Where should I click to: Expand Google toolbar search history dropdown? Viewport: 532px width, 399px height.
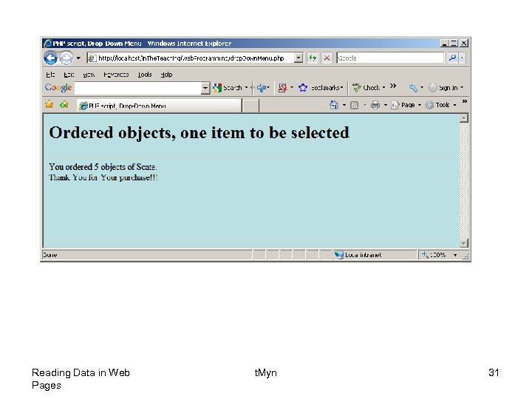pyautogui.click(x=205, y=88)
